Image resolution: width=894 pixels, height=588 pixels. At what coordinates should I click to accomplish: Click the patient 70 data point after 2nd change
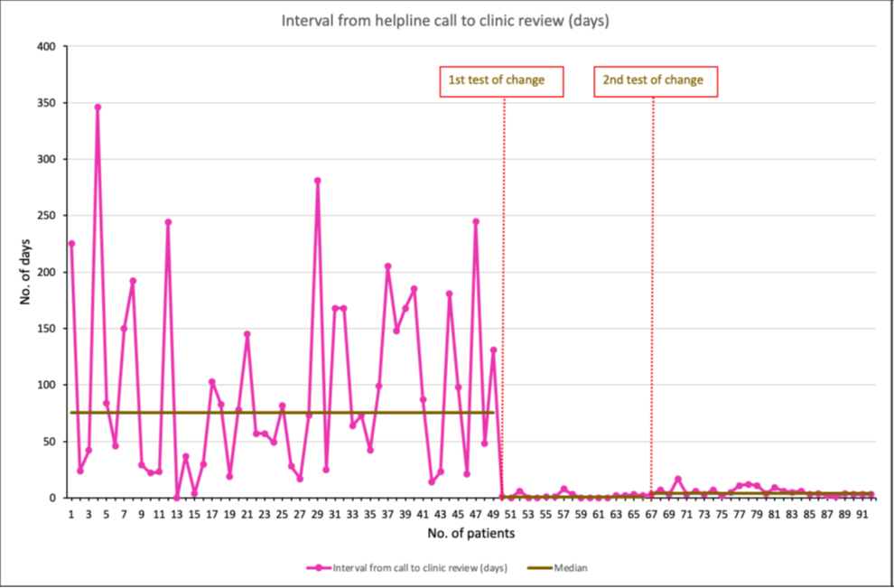coord(677,479)
